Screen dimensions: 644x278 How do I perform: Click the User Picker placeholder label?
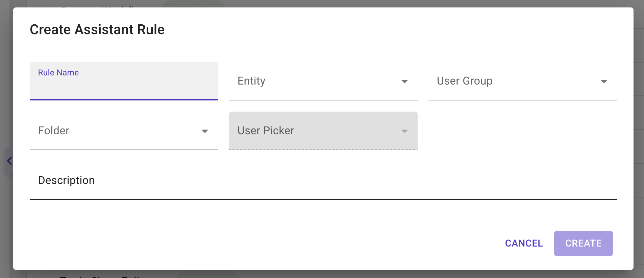click(x=266, y=131)
